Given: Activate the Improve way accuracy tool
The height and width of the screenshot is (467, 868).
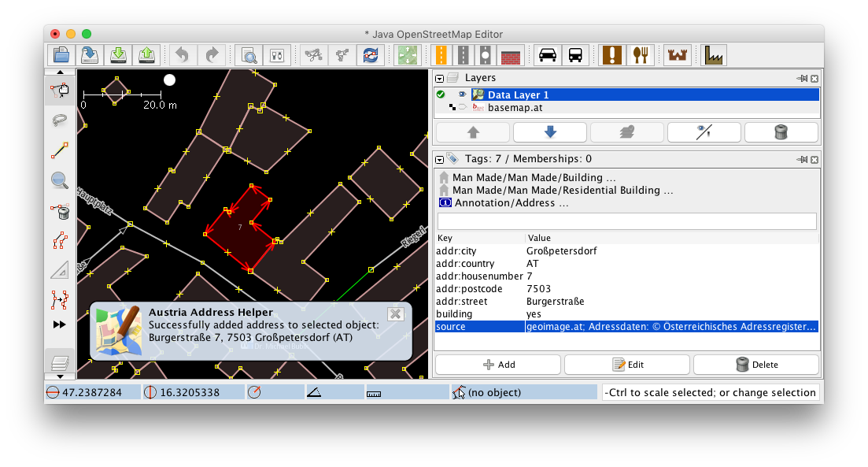Looking at the screenshot, I should [x=60, y=300].
